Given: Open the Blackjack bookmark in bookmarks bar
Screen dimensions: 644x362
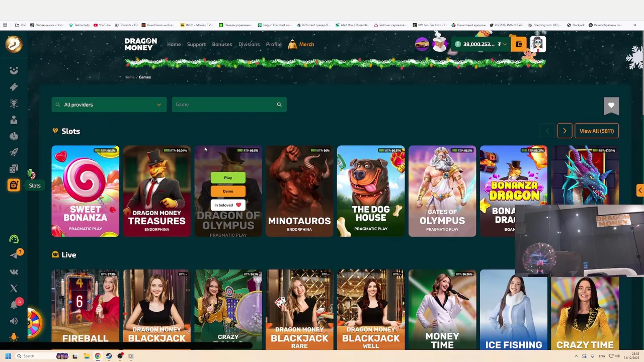Looking at the screenshot, I should point(576,25).
